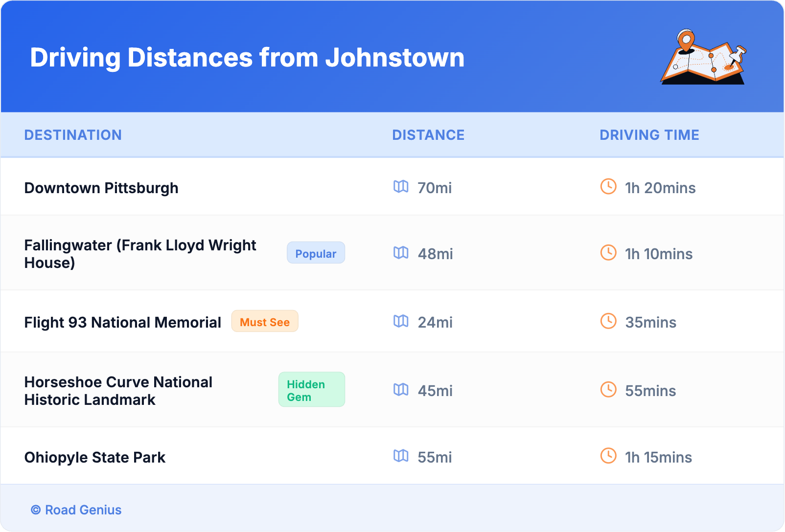Click the map icon next to 24mi
Screen dimensions: 785x532
pyautogui.click(x=401, y=321)
